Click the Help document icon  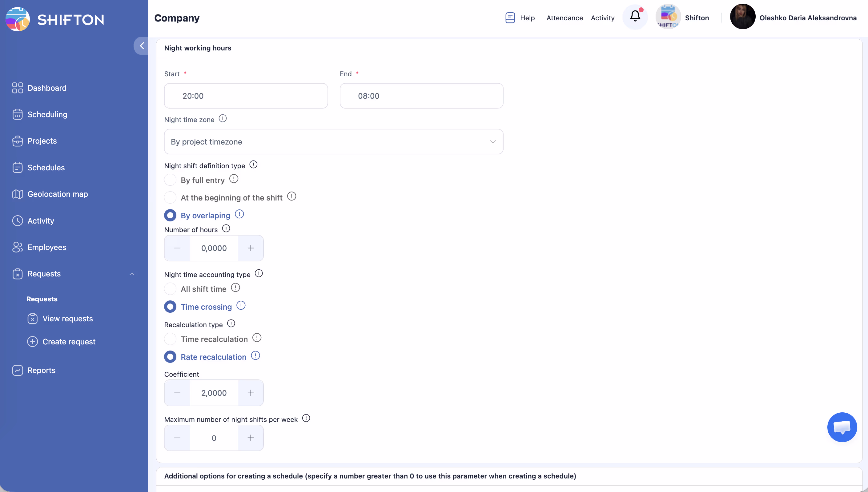click(x=510, y=18)
